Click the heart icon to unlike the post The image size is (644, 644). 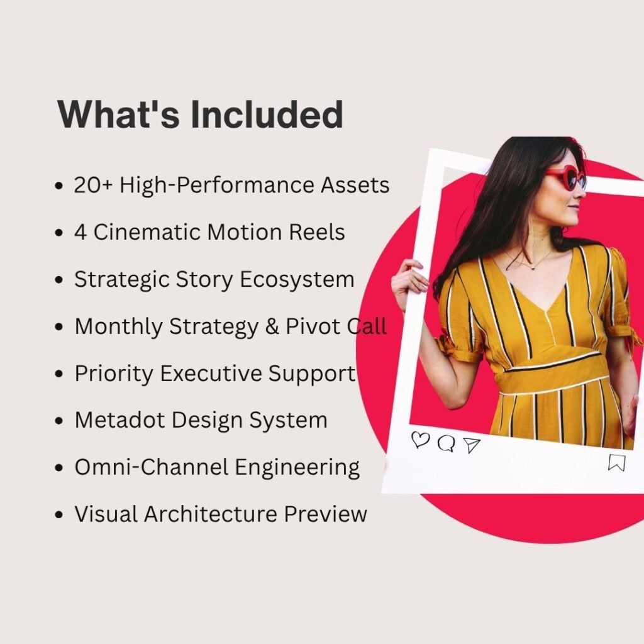point(419,442)
